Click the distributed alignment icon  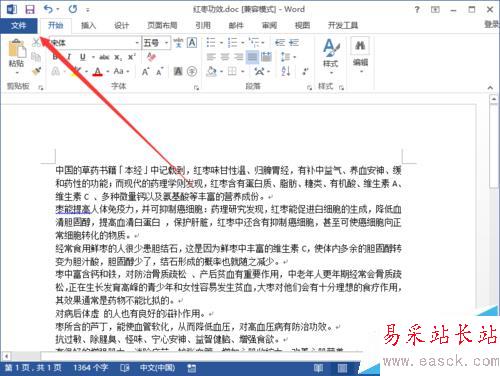pos(266,57)
